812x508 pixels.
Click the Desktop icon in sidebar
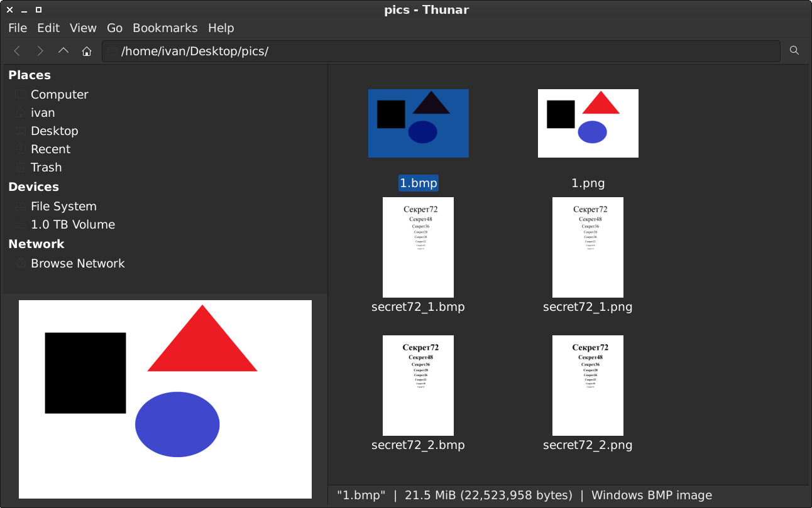coord(21,131)
